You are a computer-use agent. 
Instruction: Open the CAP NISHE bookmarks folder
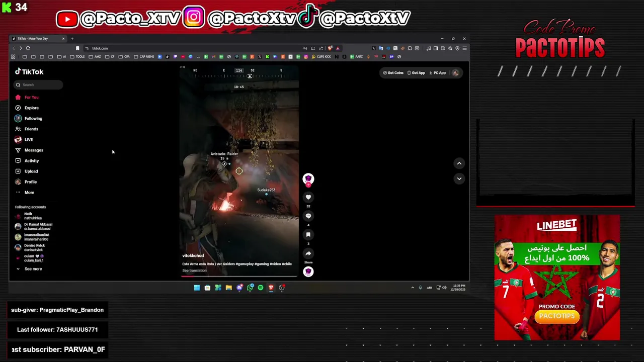point(144,57)
